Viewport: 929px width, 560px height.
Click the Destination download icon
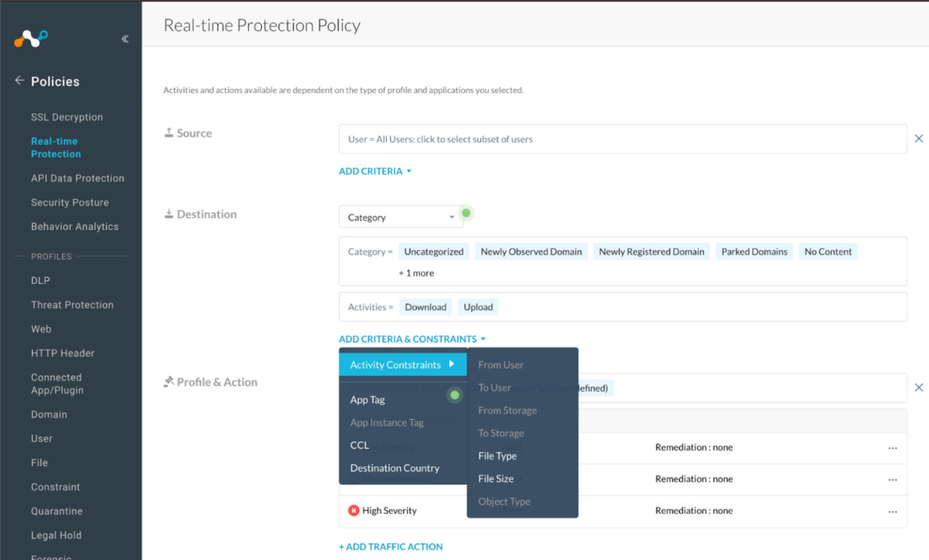point(169,213)
